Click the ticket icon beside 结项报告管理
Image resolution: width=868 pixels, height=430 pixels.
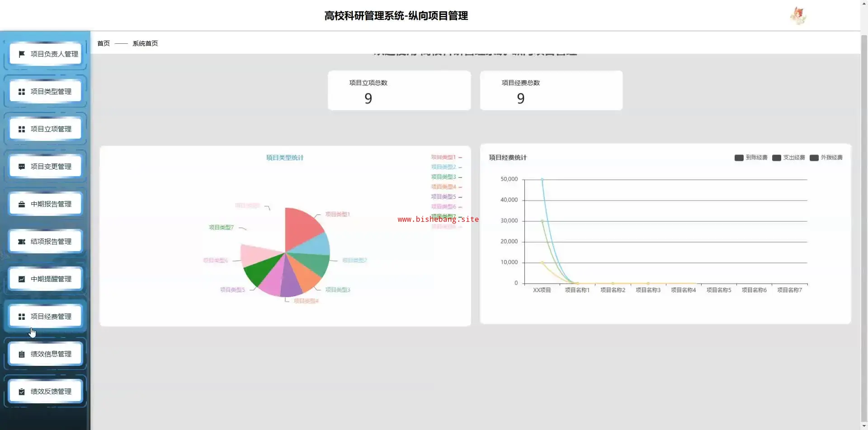click(21, 242)
